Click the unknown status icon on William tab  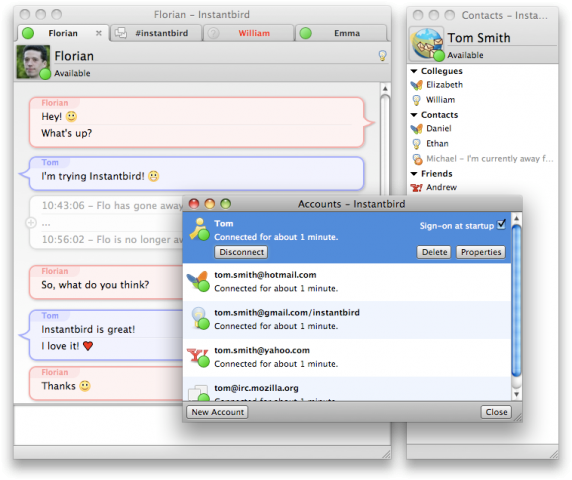pyautogui.click(x=213, y=33)
